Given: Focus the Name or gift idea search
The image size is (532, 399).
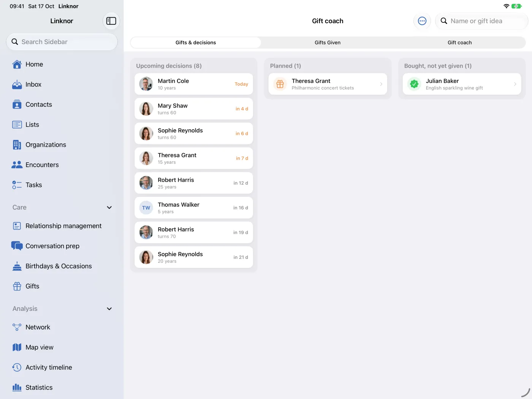Looking at the screenshot, I should (x=481, y=21).
